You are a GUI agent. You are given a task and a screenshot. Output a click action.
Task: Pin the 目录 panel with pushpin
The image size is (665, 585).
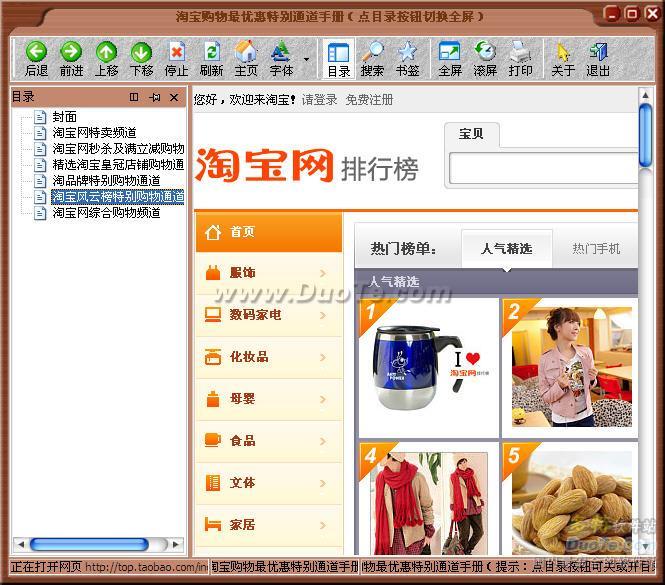[x=154, y=97]
